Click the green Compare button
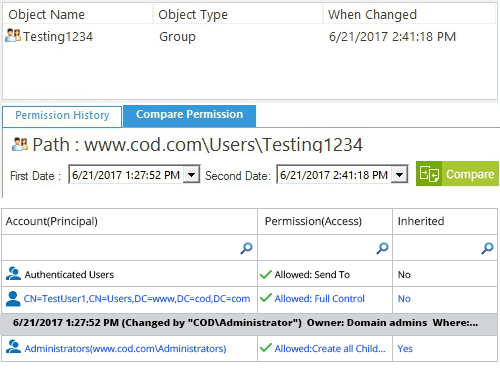 (x=457, y=174)
